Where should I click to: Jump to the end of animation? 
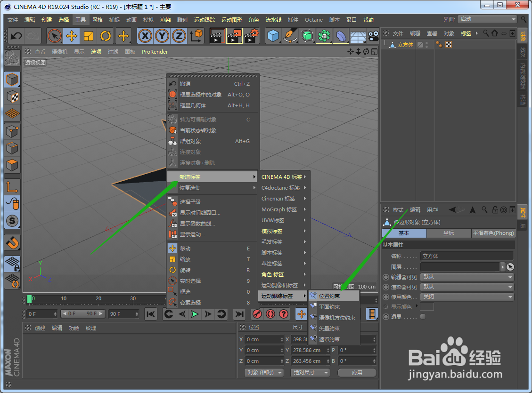click(x=239, y=314)
